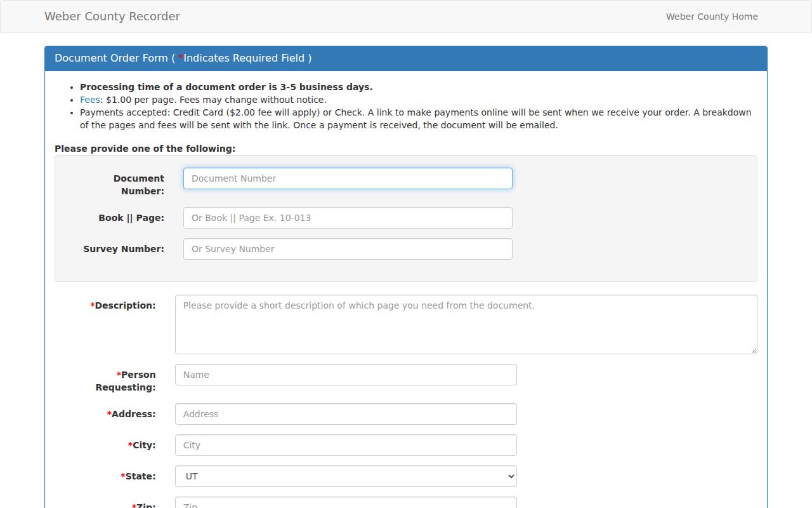Click inside the Description text area
This screenshot has height=508, width=812.
(x=466, y=324)
